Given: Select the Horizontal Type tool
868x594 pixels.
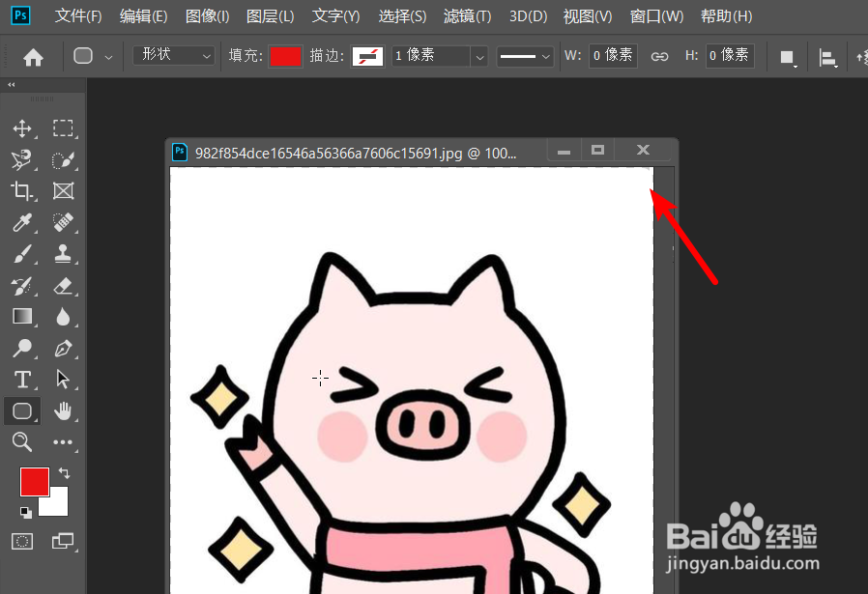Looking at the screenshot, I should 22,380.
